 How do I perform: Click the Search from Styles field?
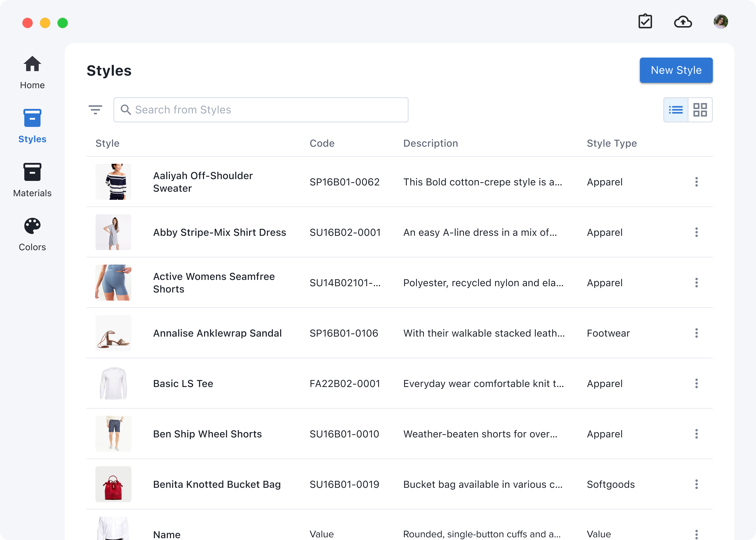[x=261, y=110]
